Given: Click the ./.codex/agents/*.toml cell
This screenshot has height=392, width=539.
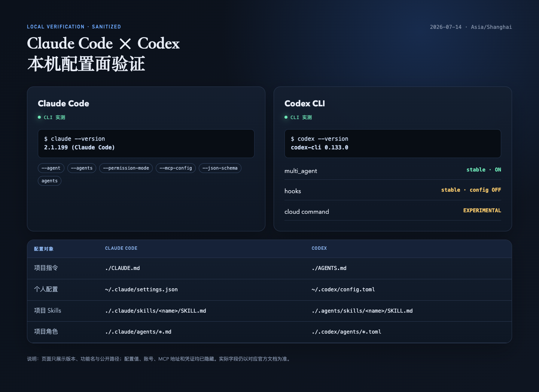Looking at the screenshot, I should [x=347, y=332].
